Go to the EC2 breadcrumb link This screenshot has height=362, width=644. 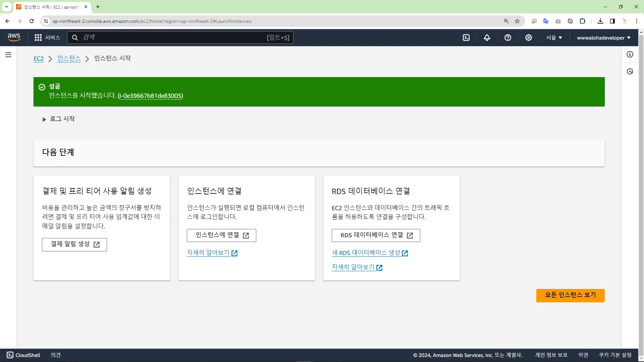coord(39,59)
